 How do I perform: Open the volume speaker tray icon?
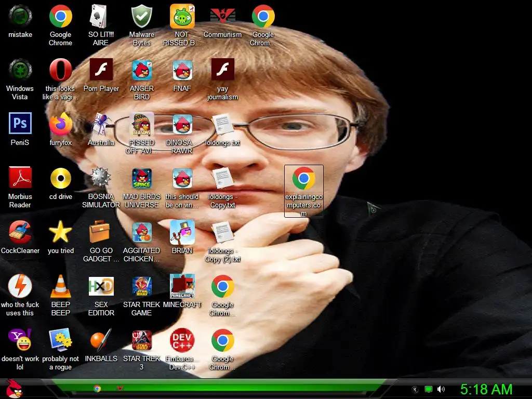coord(441,389)
